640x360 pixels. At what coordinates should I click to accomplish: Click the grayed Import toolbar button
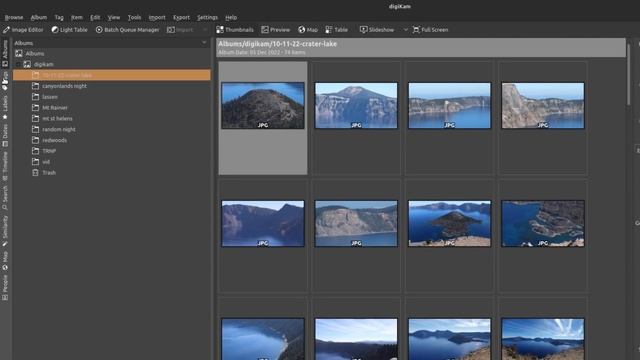180,30
